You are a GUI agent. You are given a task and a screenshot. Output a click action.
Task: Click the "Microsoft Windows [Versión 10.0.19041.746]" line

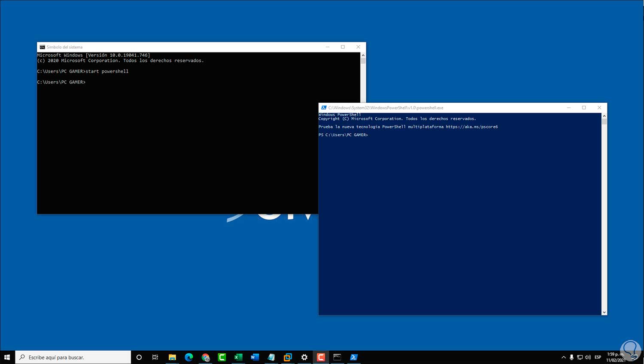pos(94,55)
